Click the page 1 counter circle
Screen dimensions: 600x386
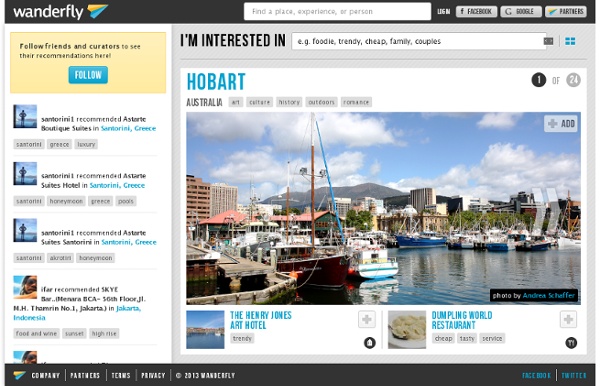(x=539, y=80)
